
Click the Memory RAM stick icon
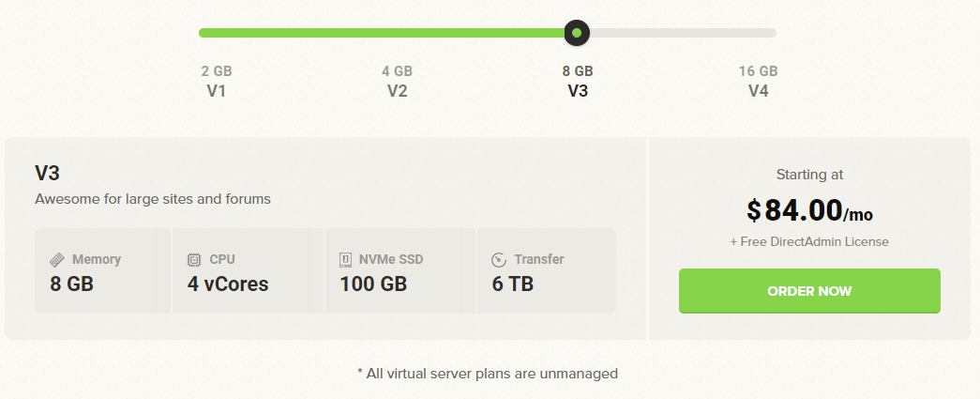coord(57,259)
